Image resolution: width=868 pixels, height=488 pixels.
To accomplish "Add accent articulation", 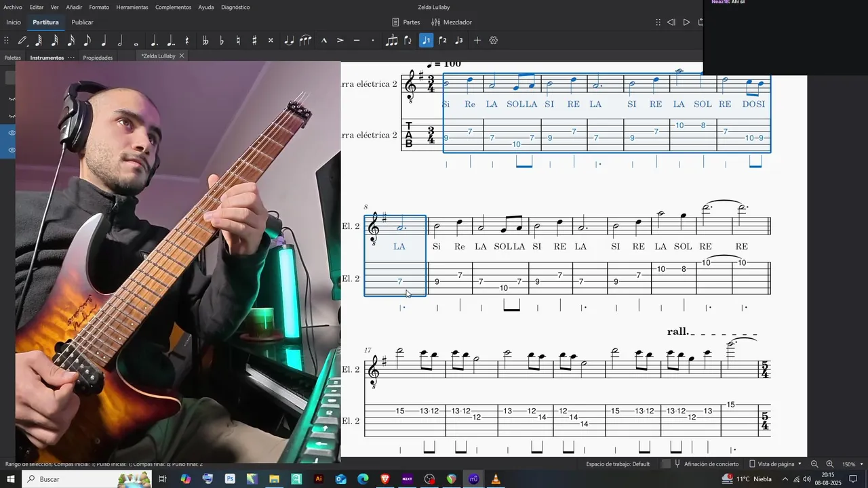I will coord(340,41).
